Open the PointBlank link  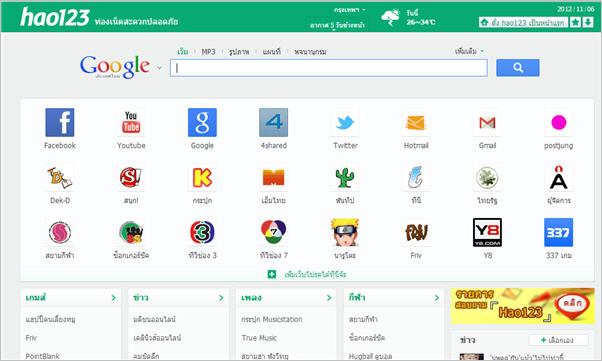(x=42, y=356)
